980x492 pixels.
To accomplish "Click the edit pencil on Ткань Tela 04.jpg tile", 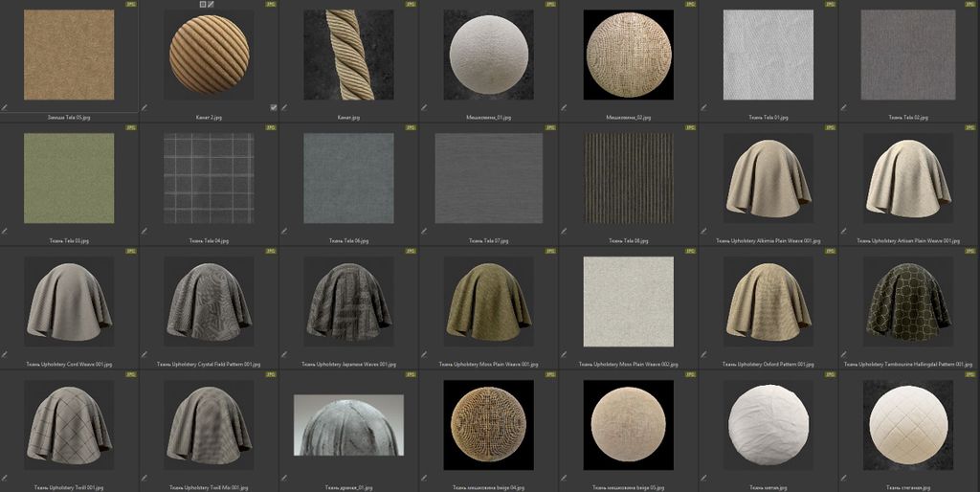I will (x=145, y=231).
